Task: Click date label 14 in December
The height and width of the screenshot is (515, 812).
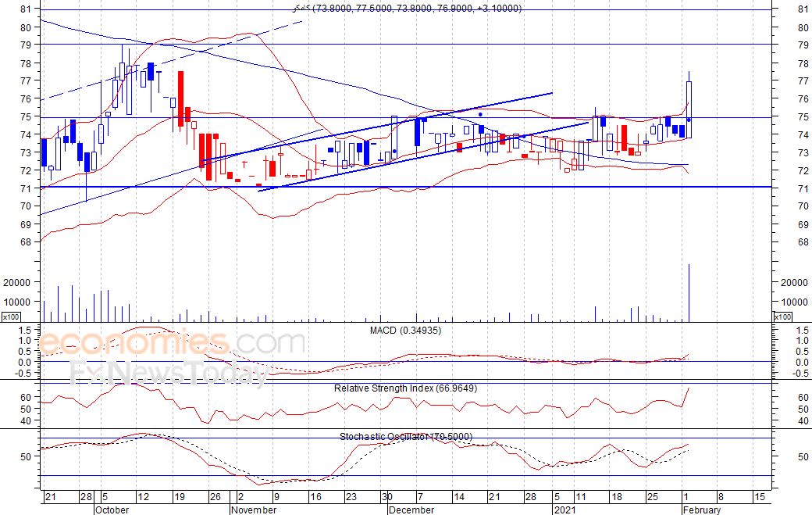Action: pyautogui.click(x=459, y=497)
